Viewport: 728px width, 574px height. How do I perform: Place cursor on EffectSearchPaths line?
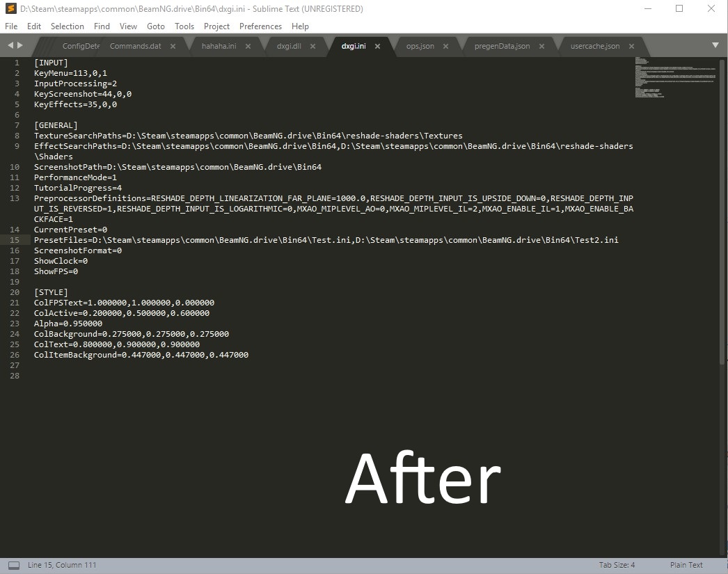333,151
